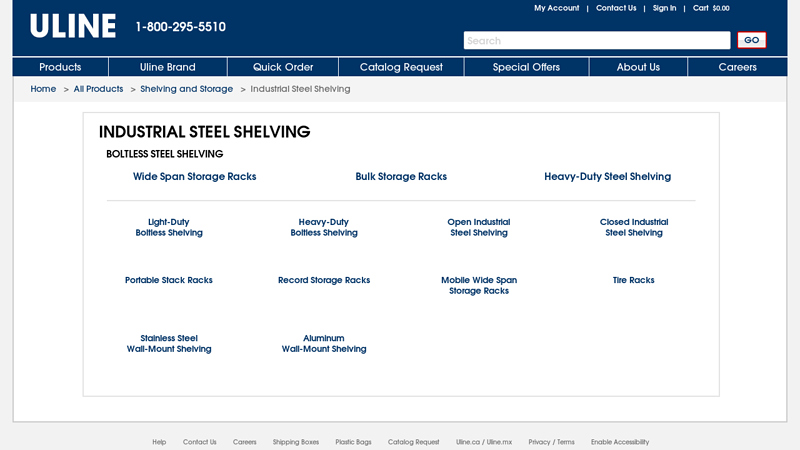
Task: Open Special Offers menu
Action: coord(526,67)
